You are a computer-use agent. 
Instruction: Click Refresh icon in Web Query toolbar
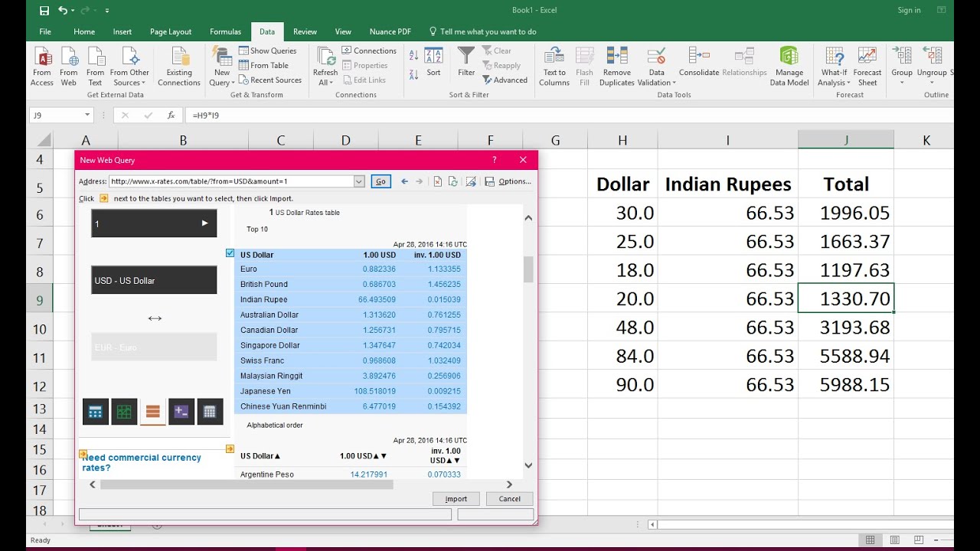tap(453, 181)
